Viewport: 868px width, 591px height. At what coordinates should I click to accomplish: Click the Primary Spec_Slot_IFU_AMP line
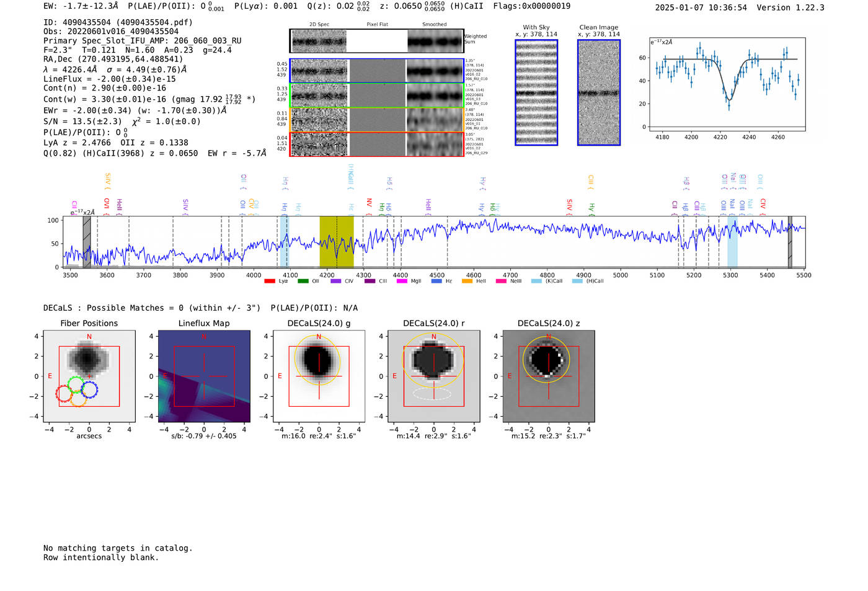[143, 41]
